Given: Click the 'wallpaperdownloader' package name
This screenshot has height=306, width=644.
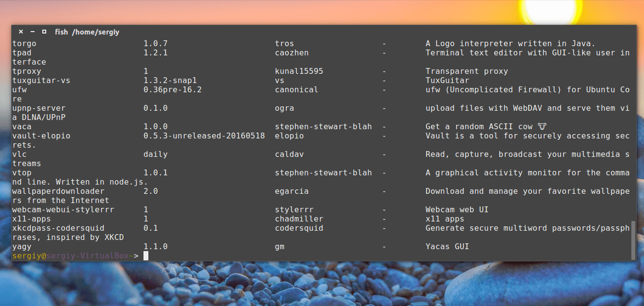Looking at the screenshot, I should (x=58, y=191).
